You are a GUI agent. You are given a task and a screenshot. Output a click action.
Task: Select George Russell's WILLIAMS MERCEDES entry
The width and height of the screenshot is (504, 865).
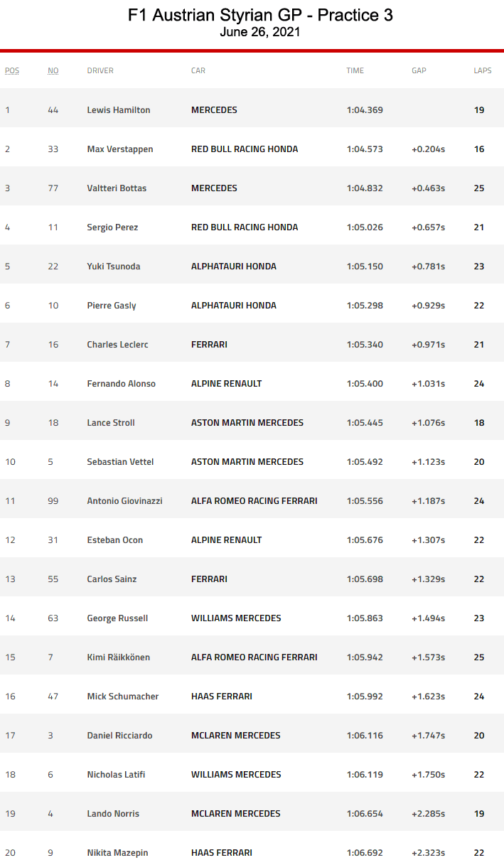(236, 618)
